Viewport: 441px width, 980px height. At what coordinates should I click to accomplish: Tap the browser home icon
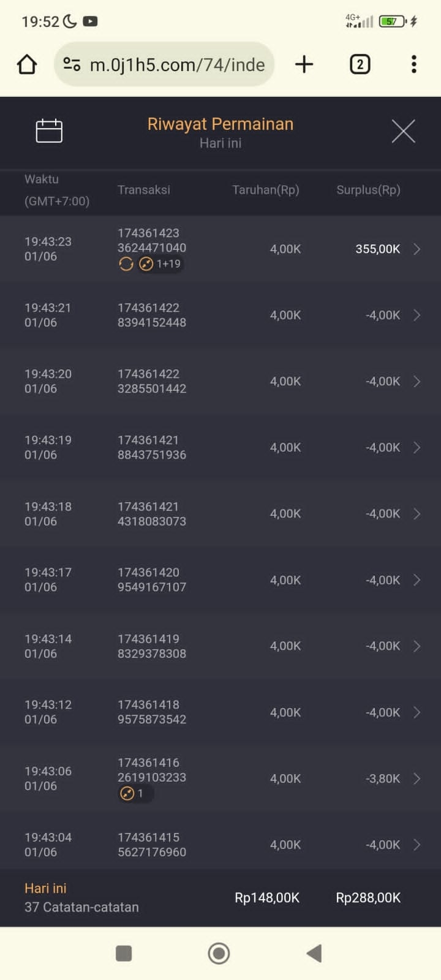(27, 64)
